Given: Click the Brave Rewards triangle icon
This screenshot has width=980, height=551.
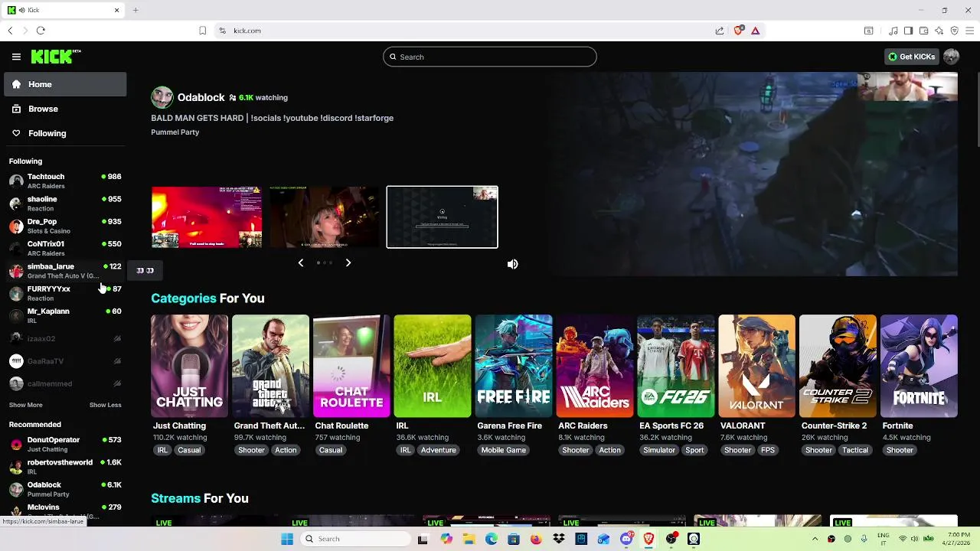Looking at the screenshot, I should click(x=755, y=31).
